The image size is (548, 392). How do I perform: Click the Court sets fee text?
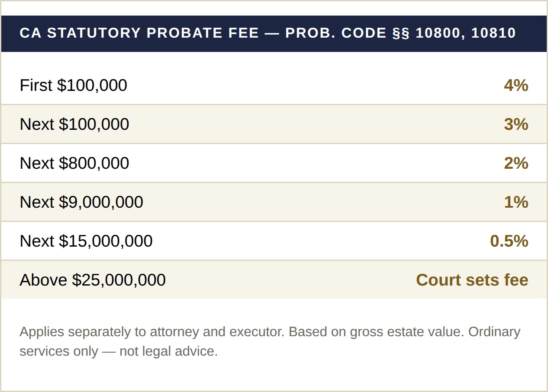(x=472, y=280)
